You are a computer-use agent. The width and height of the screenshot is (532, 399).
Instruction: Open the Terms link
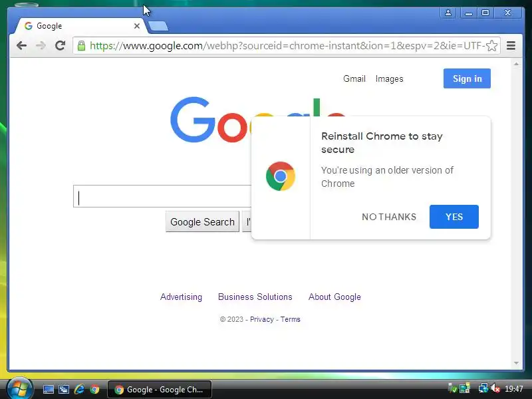tap(290, 319)
